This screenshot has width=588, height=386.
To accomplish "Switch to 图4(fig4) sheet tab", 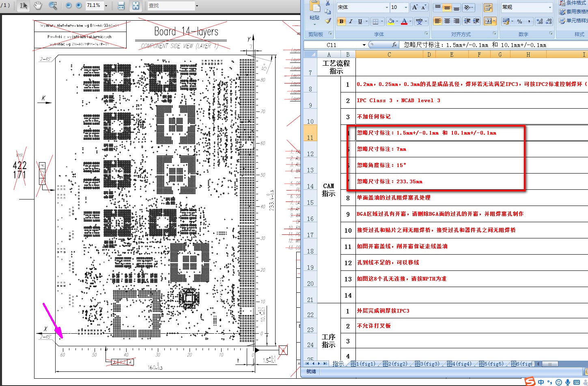I will coord(459,364).
